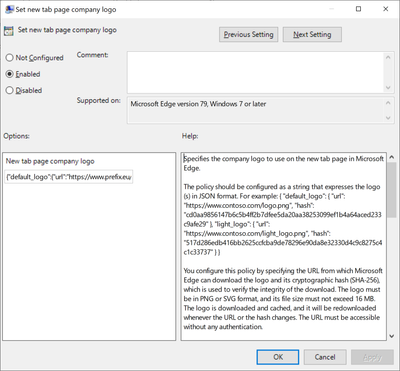This screenshot has width=400, height=371.
Task: Click the policy icon in title bar
Action: [x=9, y=9]
